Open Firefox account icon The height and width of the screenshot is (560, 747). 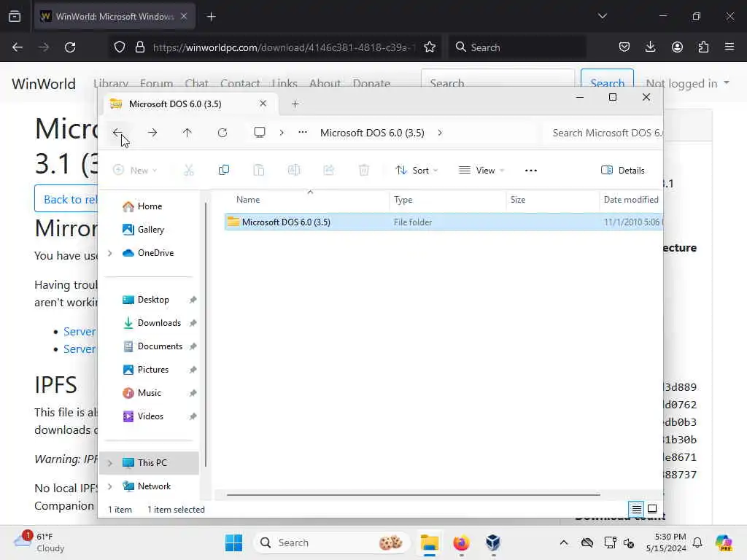coord(677,47)
